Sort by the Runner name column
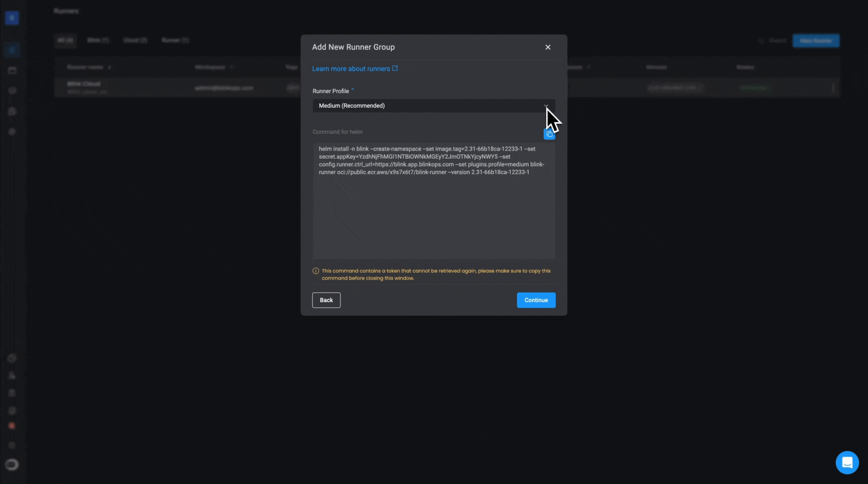 point(86,67)
